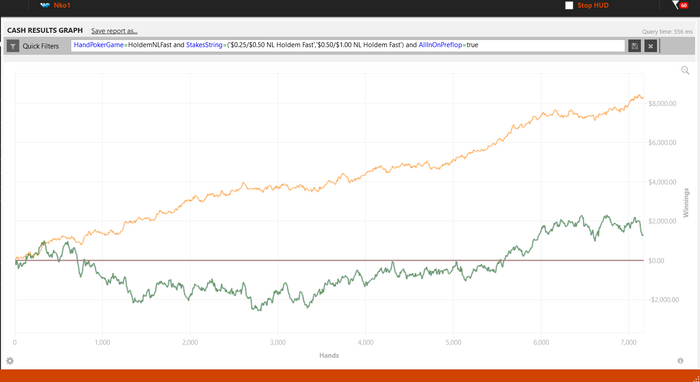
Task: Click the $2,000.00 axis label
Action: [x=662, y=221]
